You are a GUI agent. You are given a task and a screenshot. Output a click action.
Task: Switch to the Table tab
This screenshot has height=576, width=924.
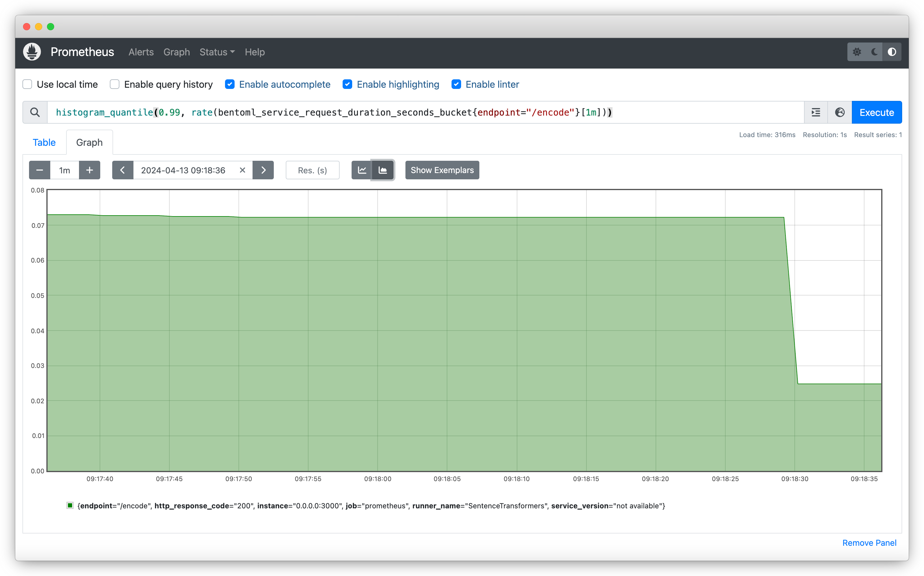click(x=44, y=143)
